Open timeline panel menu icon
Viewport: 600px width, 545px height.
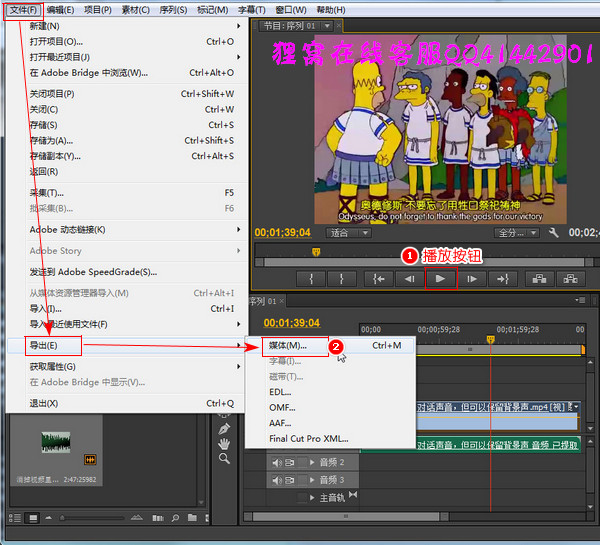coord(580,300)
